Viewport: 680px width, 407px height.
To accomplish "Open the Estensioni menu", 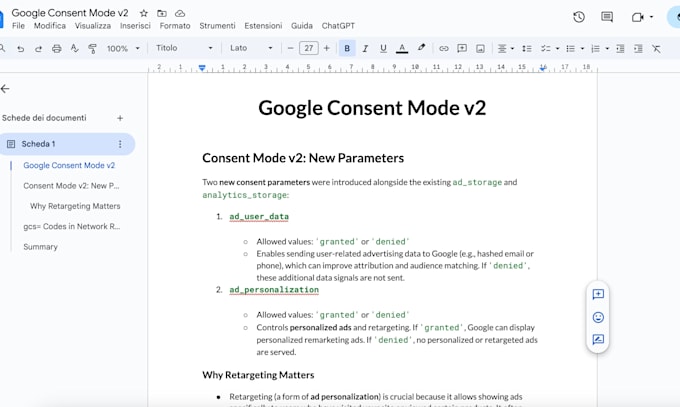I will [x=263, y=26].
